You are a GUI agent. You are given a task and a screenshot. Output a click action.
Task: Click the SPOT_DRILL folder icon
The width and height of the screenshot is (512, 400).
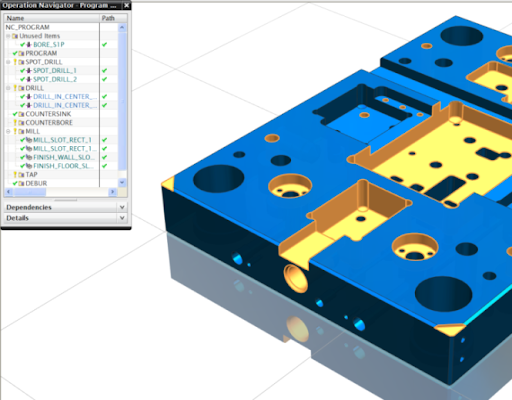click(21, 62)
